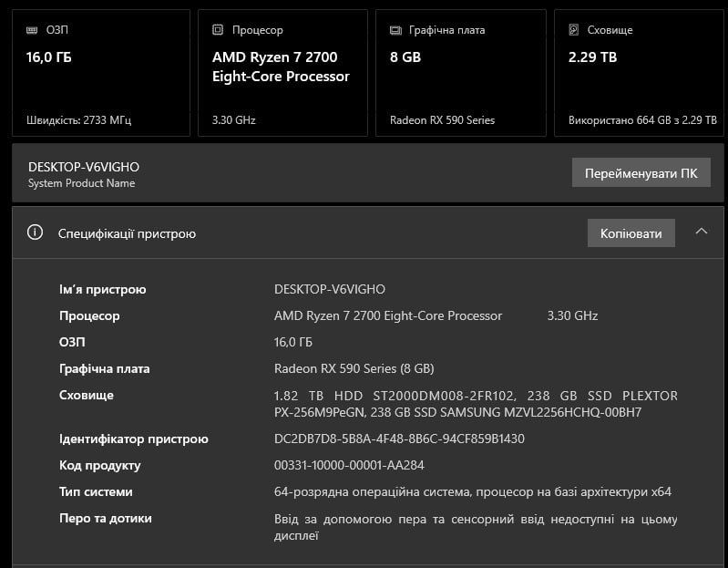Select the Використано 664 GB з 2.29 TB text
This screenshot has width=728, height=568.
click(642, 120)
